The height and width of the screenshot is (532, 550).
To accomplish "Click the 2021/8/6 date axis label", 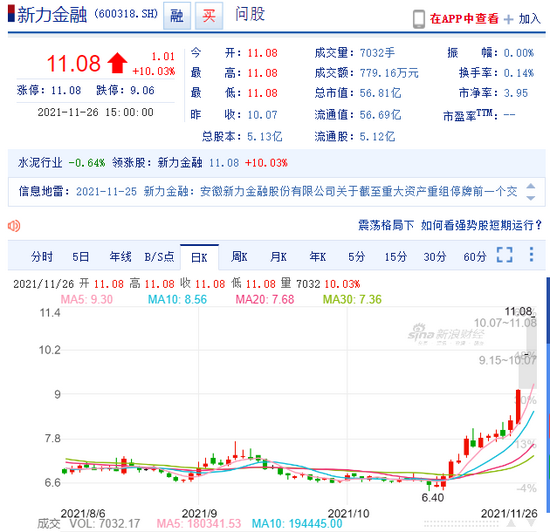I will pyautogui.click(x=83, y=514).
